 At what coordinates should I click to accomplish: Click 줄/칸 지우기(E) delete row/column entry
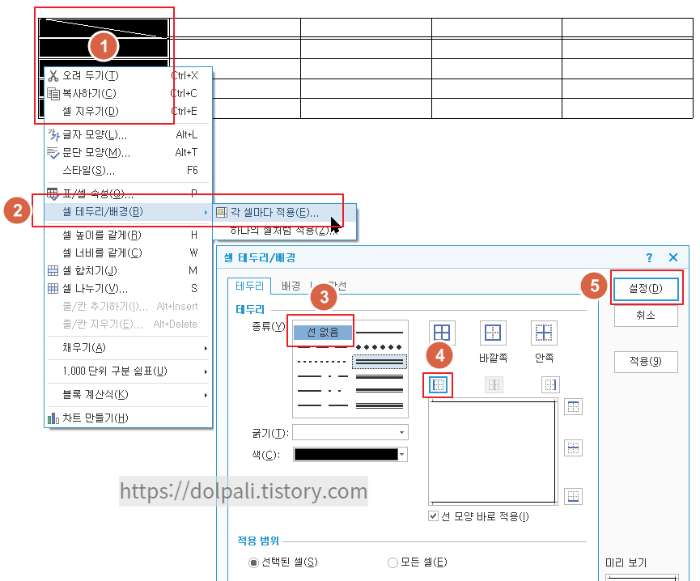coord(128,324)
